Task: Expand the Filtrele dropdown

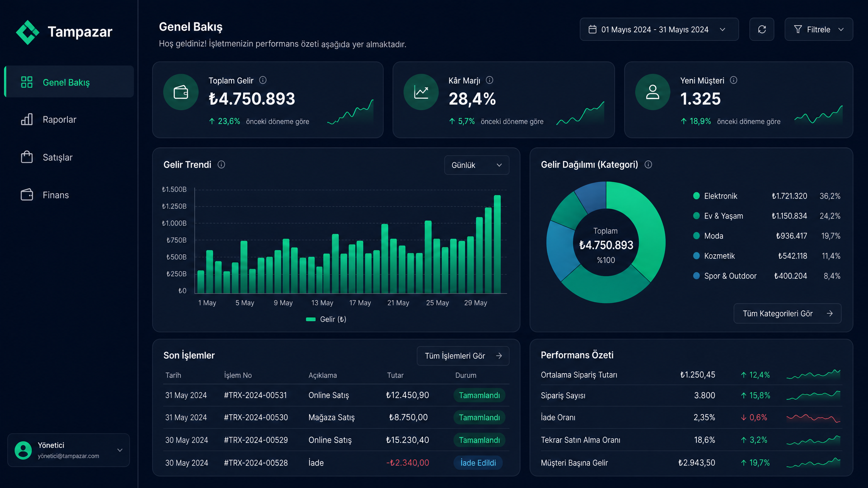Action: coord(818,29)
